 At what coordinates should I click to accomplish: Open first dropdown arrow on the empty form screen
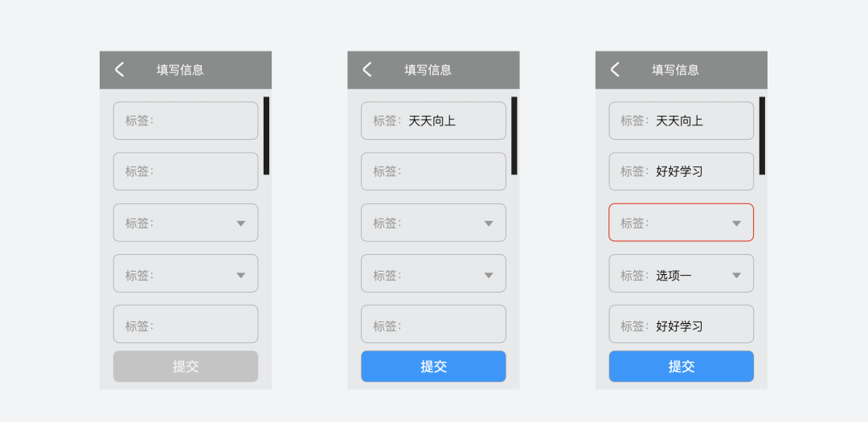pos(241,223)
